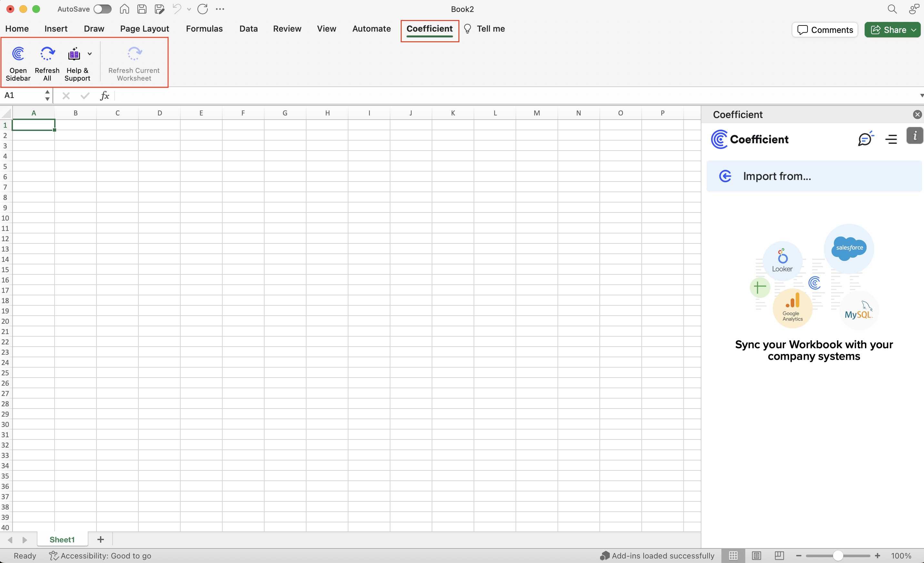
Task: Toggle the AutoSave switch
Action: point(102,9)
